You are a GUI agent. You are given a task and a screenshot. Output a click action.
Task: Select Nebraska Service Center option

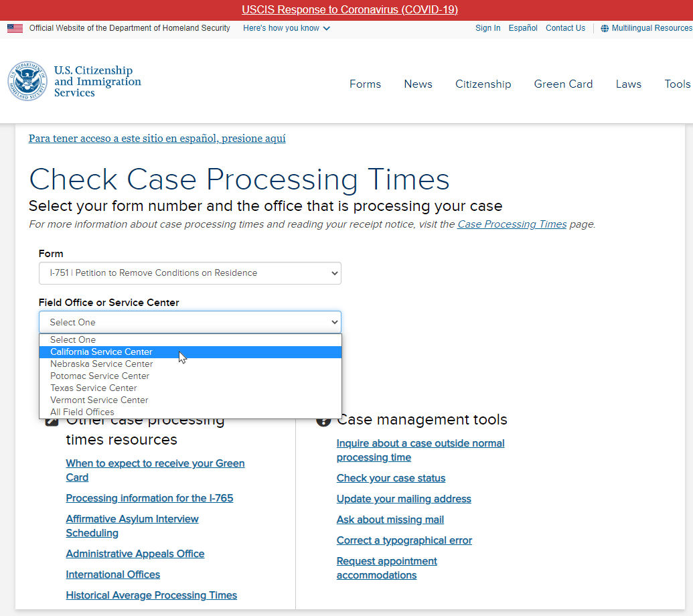pyautogui.click(x=190, y=364)
